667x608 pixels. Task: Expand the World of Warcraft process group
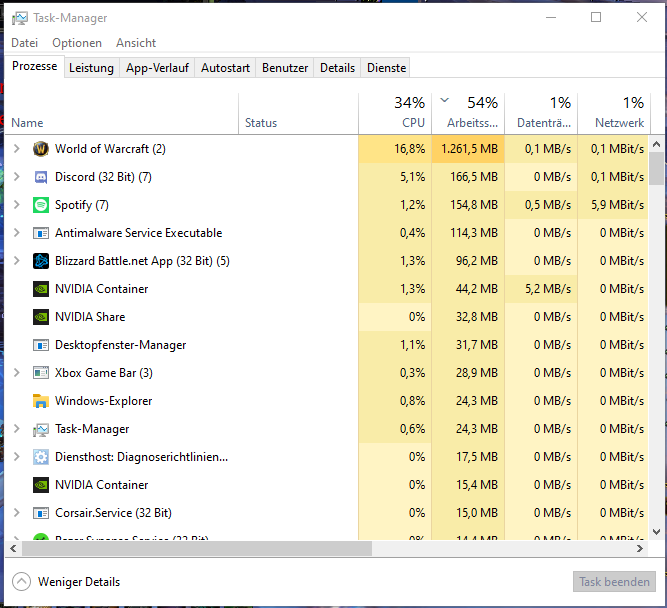coord(17,148)
